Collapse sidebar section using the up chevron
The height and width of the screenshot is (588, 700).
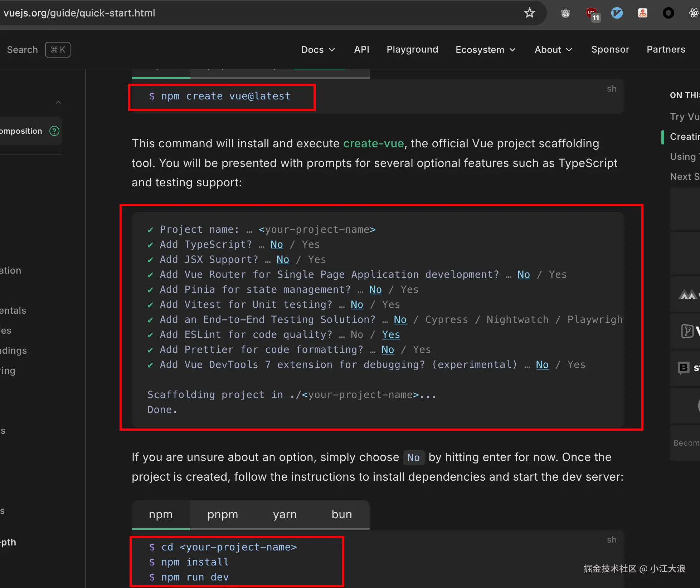[58, 103]
